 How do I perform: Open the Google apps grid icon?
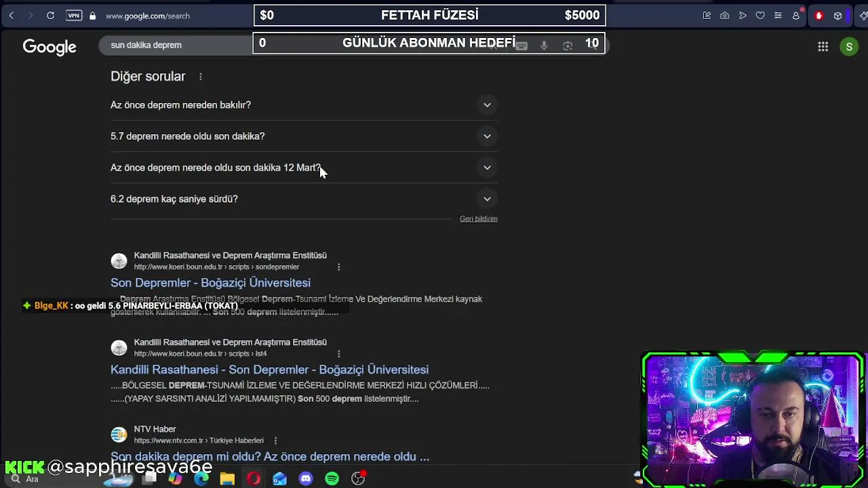tap(823, 47)
